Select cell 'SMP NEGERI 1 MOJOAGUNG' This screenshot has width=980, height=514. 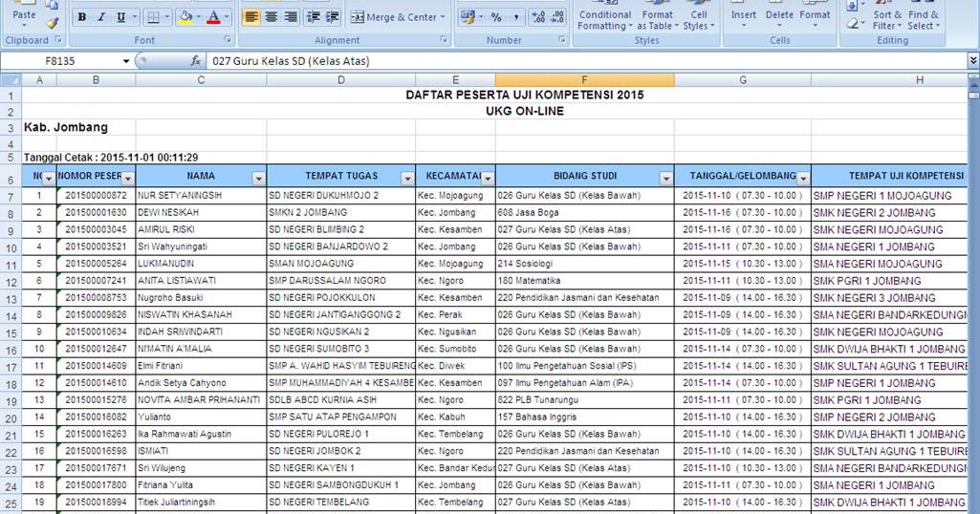[x=889, y=196]
